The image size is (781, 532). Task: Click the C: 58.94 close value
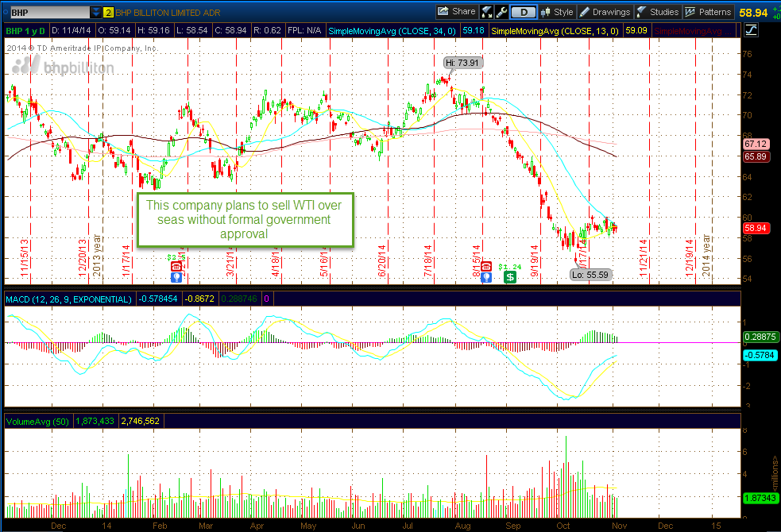pos(230,30)
